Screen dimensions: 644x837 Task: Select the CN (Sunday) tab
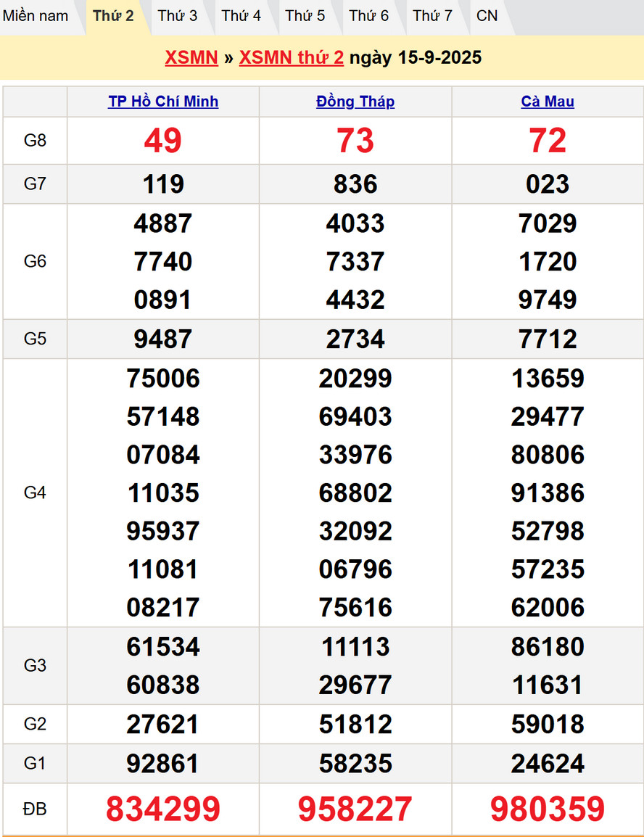(487, 16)
